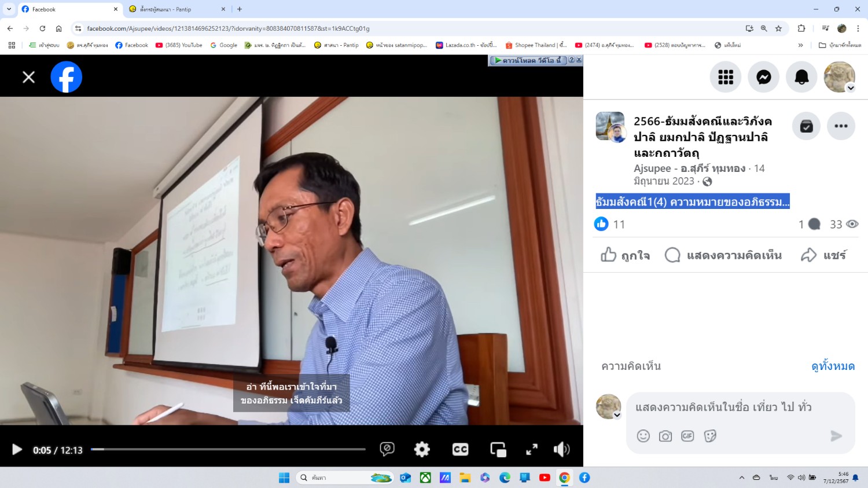Screen dimensions: 868x488
Task: Open the tab search dropdown
Action: tap(9, 9)
